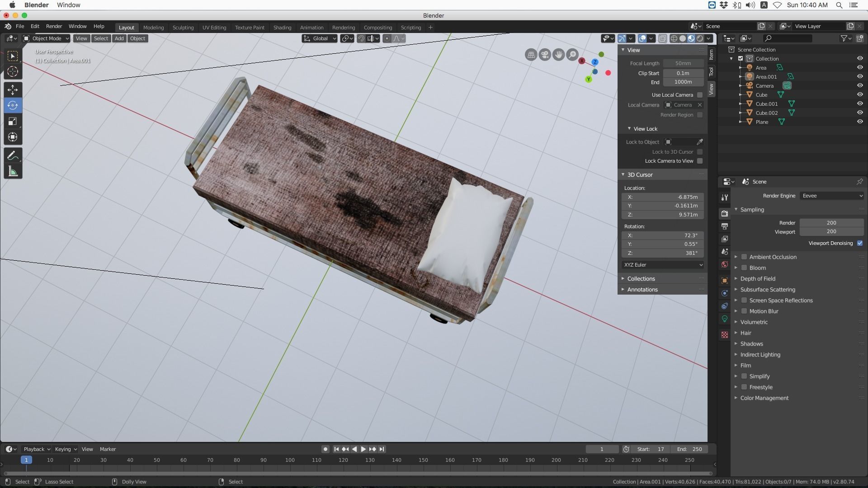868x488 pixels.
Task: Select the Rotate tool
Action: click(x=13, y=105)
